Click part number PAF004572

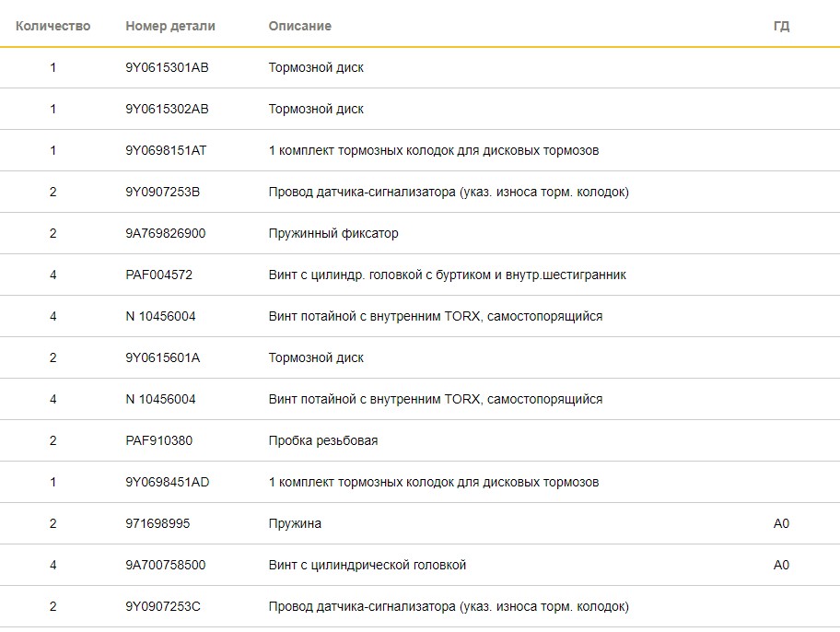pyautogui.click(x=159, y=275)
